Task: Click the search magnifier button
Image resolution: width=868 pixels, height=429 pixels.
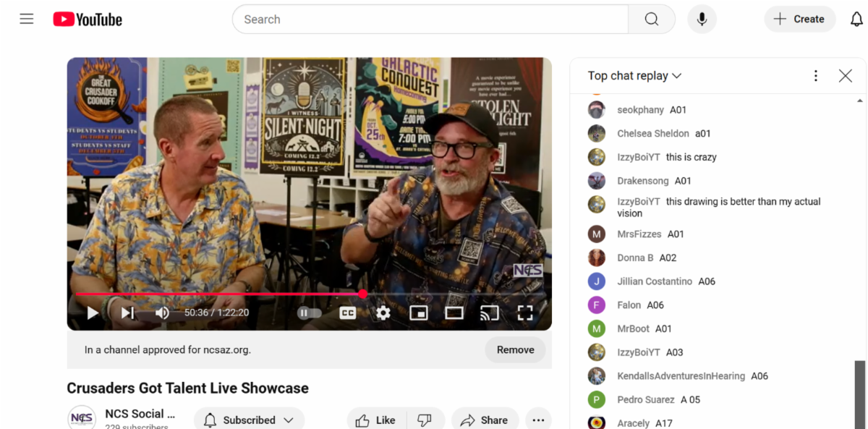Action: click(x=651, y=20)
